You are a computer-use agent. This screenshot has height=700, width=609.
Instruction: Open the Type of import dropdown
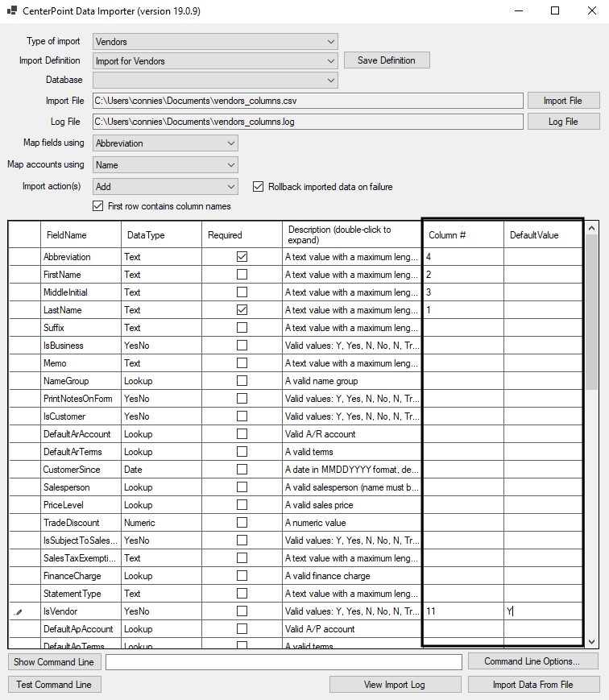pos(331,42)
